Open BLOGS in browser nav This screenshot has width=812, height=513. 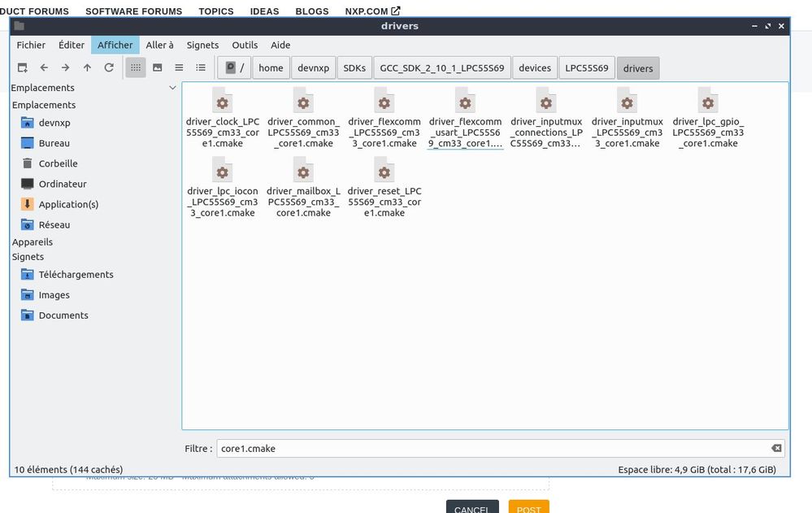[312, 11]
